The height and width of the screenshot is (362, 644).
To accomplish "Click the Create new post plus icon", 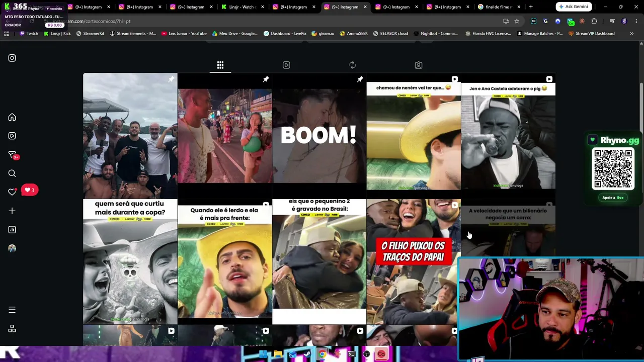I will (x=12, y=211).
